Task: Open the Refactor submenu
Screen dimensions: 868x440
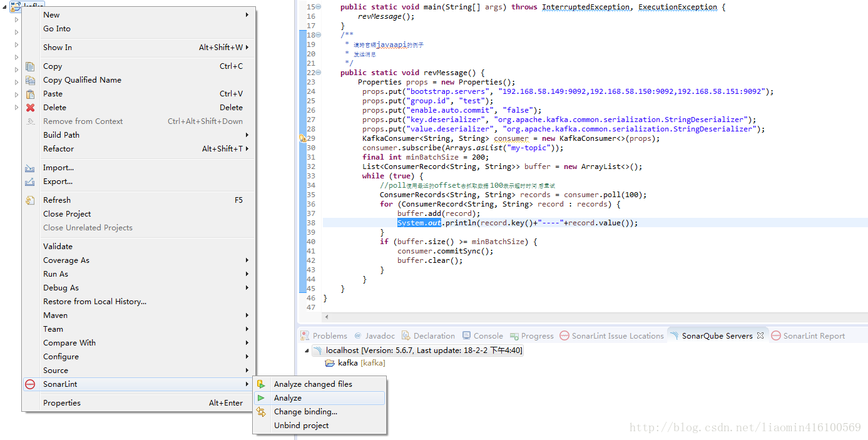Action: 140,149
